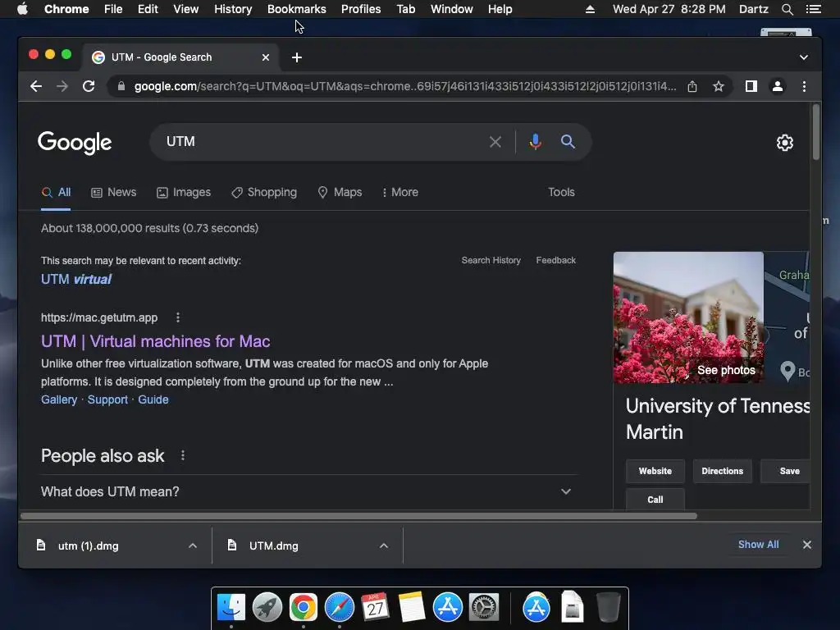Expand UTM.dmg download options chevron

[384, 546]
